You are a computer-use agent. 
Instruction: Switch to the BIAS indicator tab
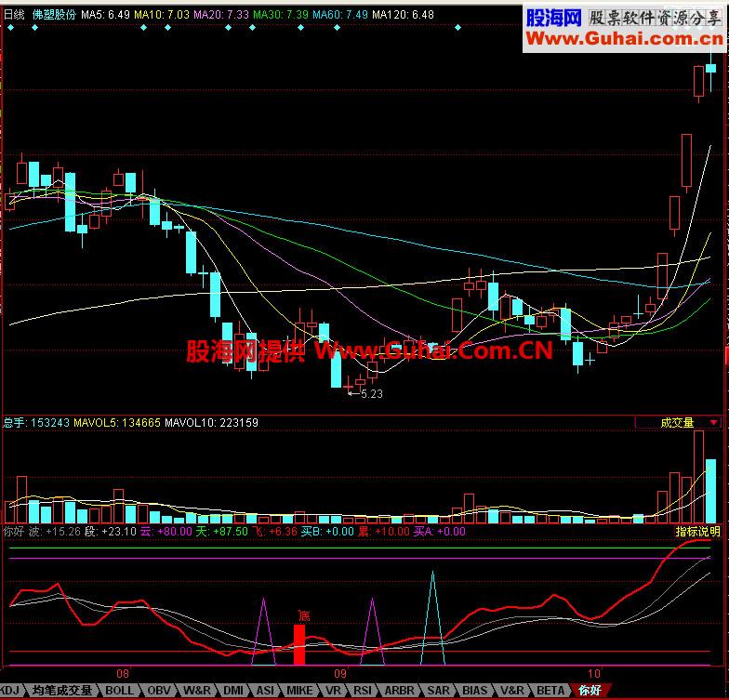pos(474,690)
